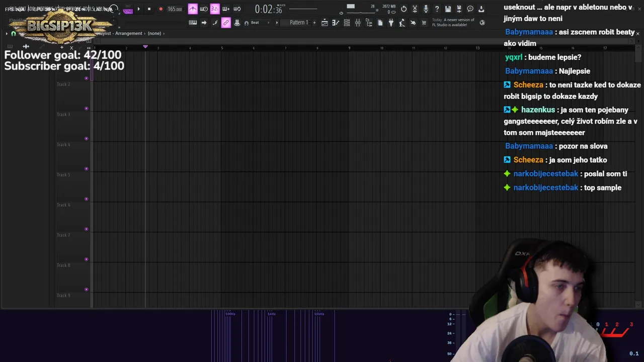Open the Beat snap dropdown
The image size is (644, 362).
coord(260,23)
